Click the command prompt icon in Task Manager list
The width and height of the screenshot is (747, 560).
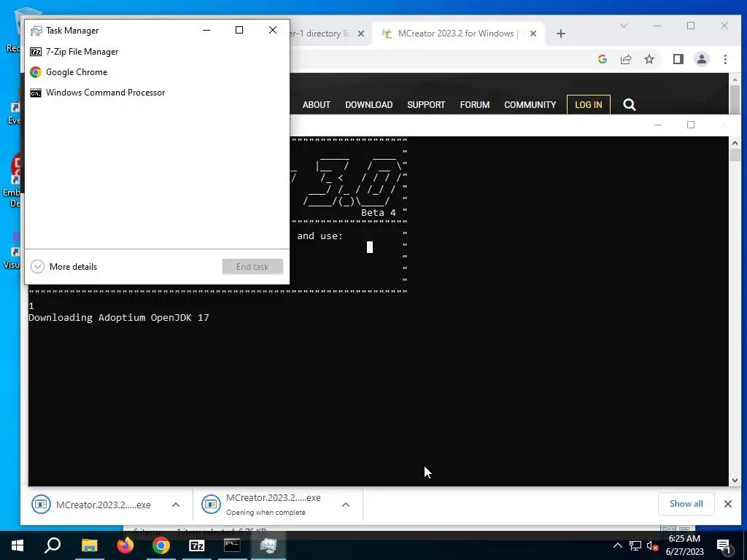36,93
